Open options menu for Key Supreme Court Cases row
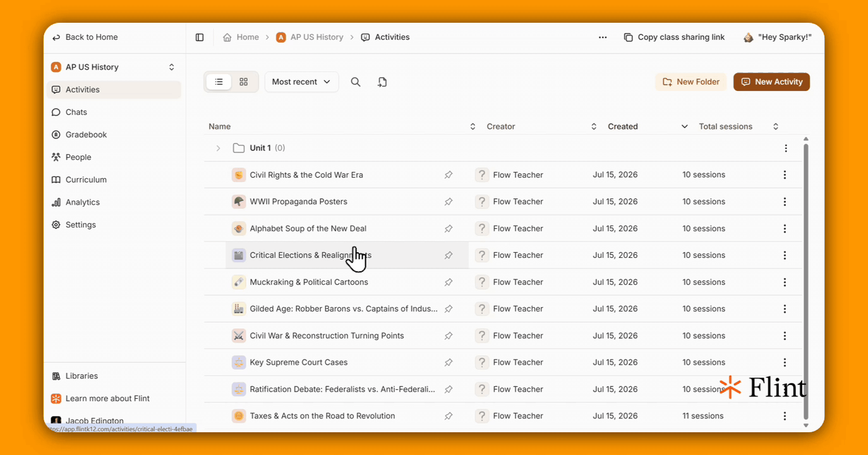The width and height of the screenshot is (868, 455). [x=785, y=363]
